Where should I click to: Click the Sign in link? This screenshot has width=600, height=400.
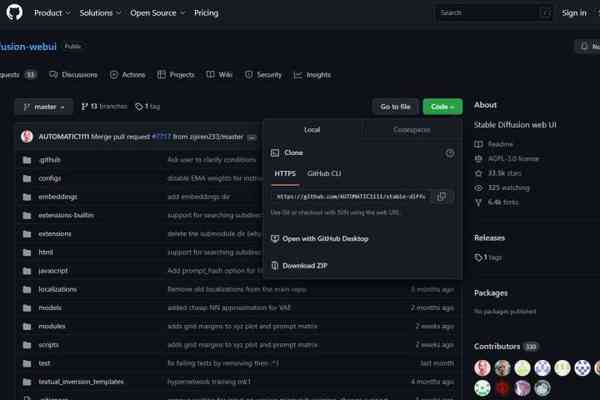pos(574,13)
